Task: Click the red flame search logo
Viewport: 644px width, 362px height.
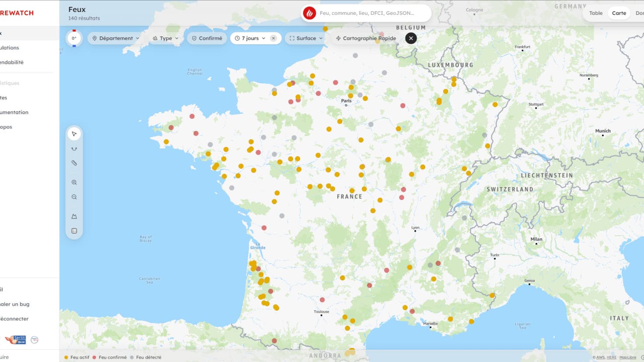Action: pyautogui.click(x=309, y=13)
